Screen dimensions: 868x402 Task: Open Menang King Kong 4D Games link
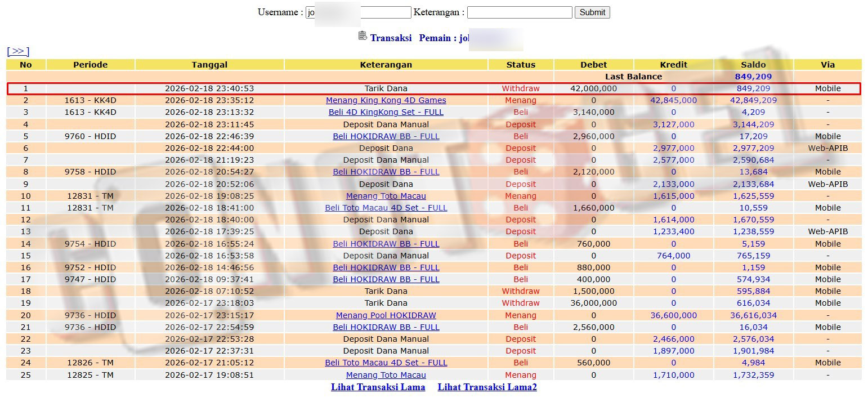tap(386, 100)
